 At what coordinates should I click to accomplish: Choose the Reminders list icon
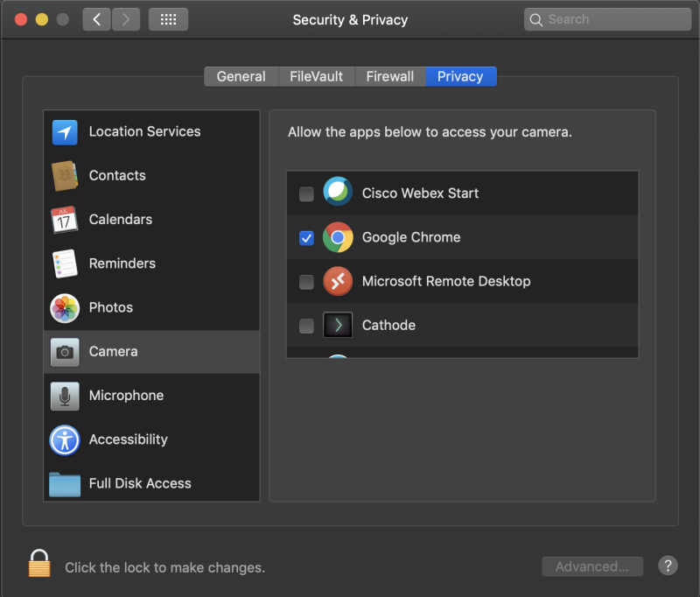click(65, 263)
